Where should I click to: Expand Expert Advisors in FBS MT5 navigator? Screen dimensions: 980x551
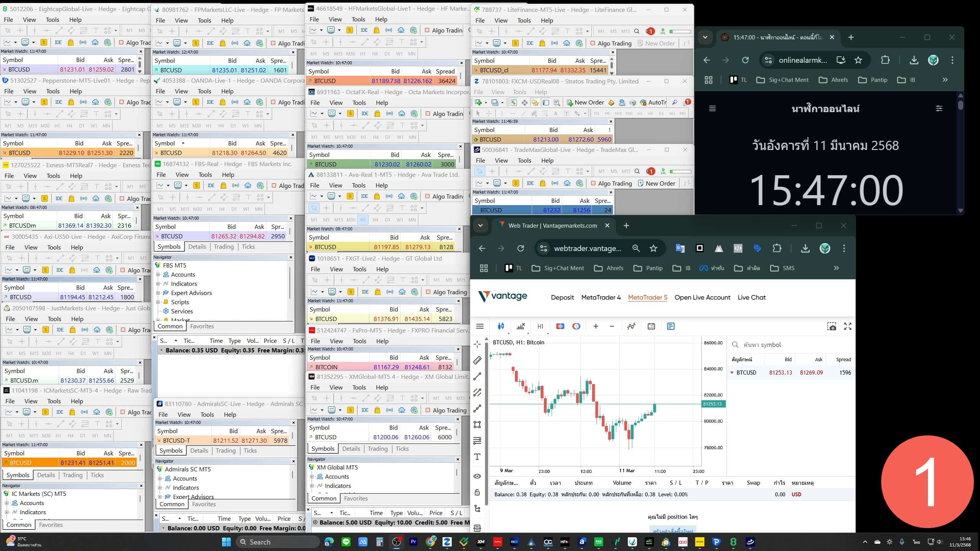158,293
